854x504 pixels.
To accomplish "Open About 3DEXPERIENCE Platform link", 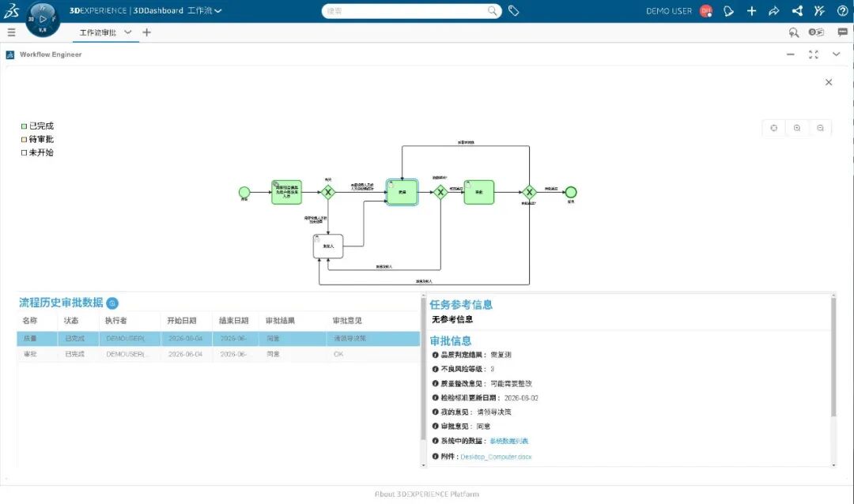I will [427, 495].
